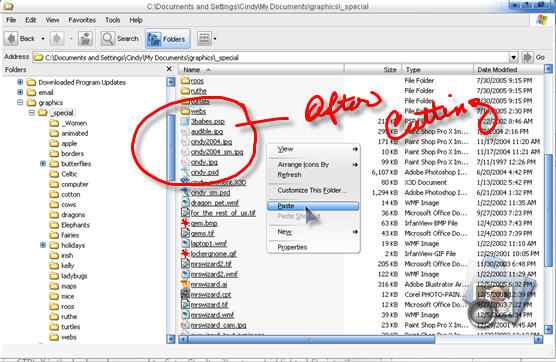Image resolution: width=556 pixels, height=362 pixels.
Task: Click the Go button
Action: pyautogui.click(x=533, y=57)
